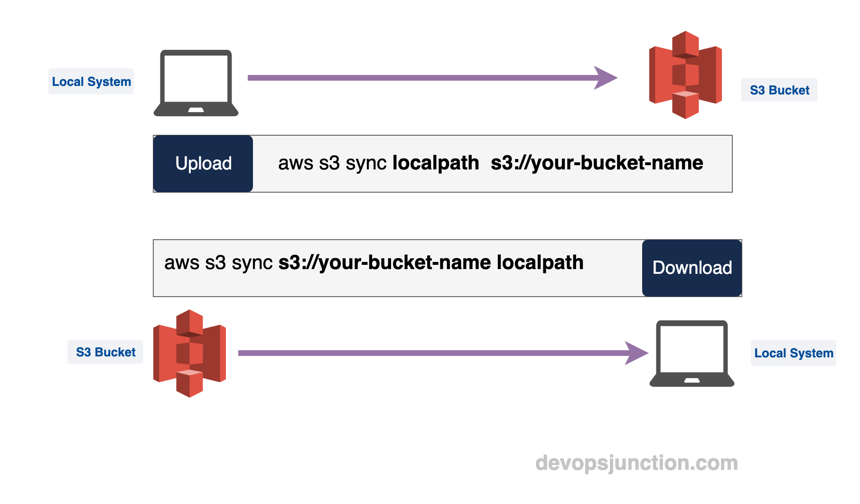The width and height of the screenshot is (860, 504).
Task: Select the S3 Bucket label at top right
Action: [x=779, y=90]
